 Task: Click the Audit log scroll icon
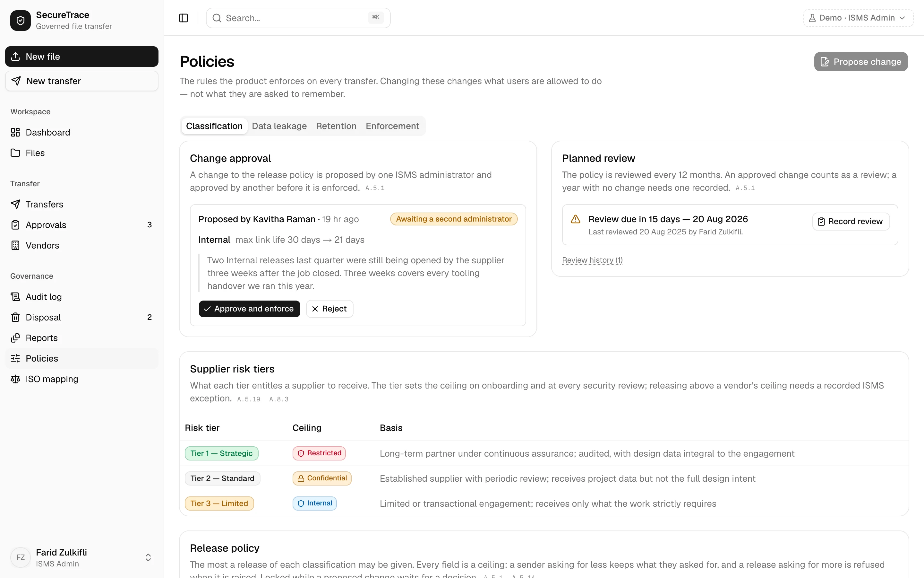(x=15, y=297)
